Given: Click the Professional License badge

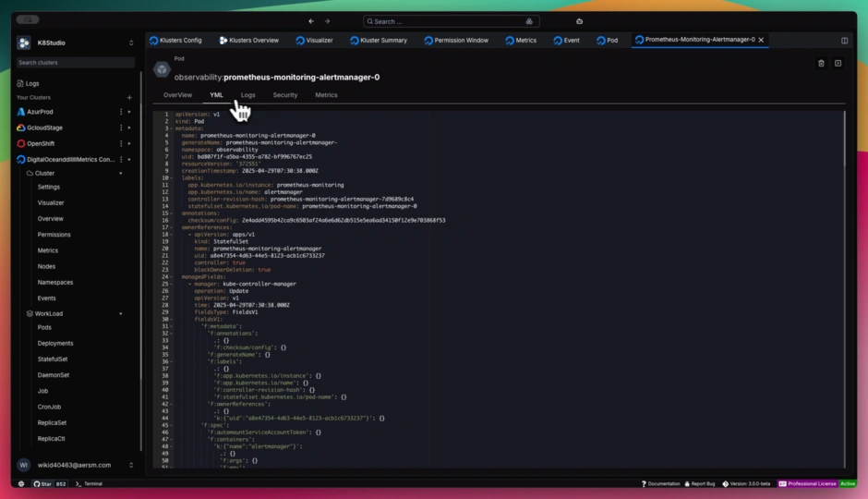Looking at the screenshot, I should click(808, 484).
